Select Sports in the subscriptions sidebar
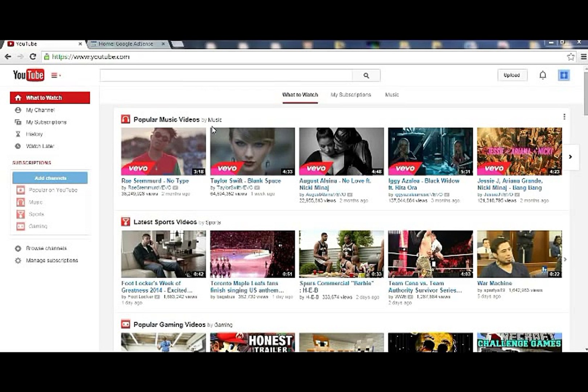 point(35,214)
